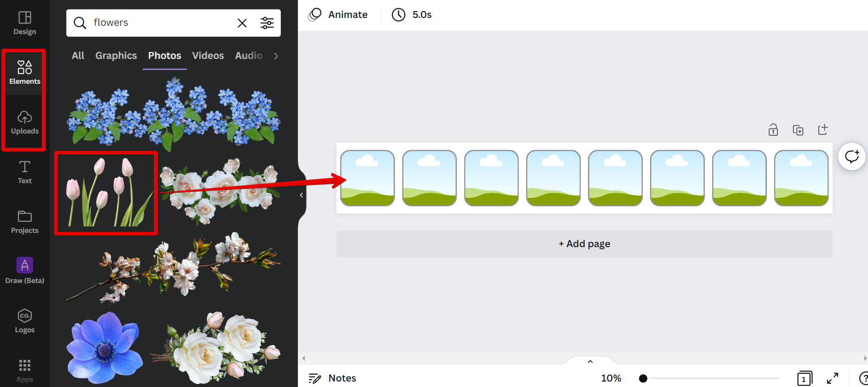The width and height of the screenshot is (868, 387).
Task: Select the pink tulips photo thumbnail
Action: coord(106,193)
